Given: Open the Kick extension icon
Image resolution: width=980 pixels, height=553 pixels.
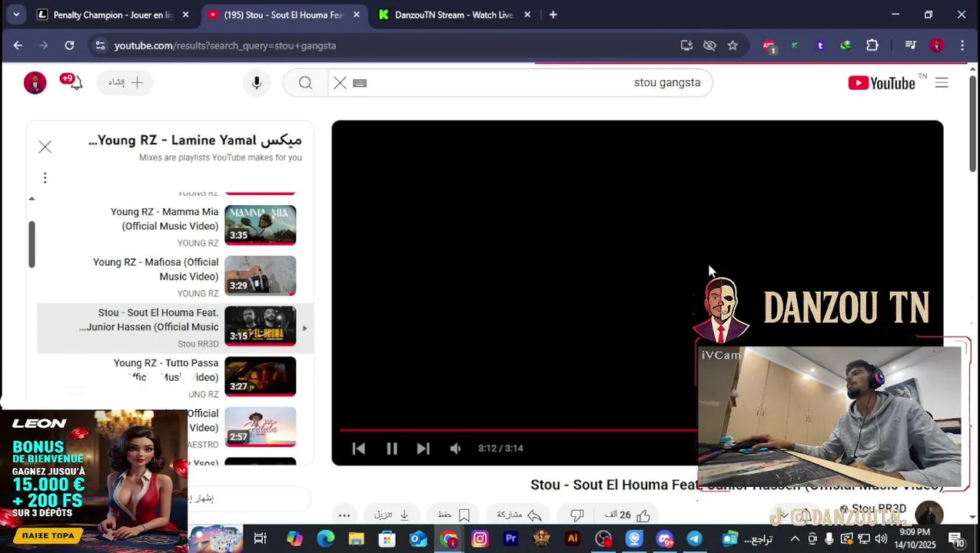Looking at the screenshot, I should (x=795, y=45).
